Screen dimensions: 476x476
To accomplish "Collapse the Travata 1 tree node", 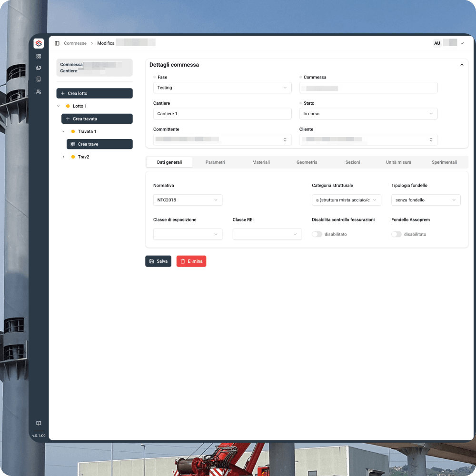I will click(62, 131).
